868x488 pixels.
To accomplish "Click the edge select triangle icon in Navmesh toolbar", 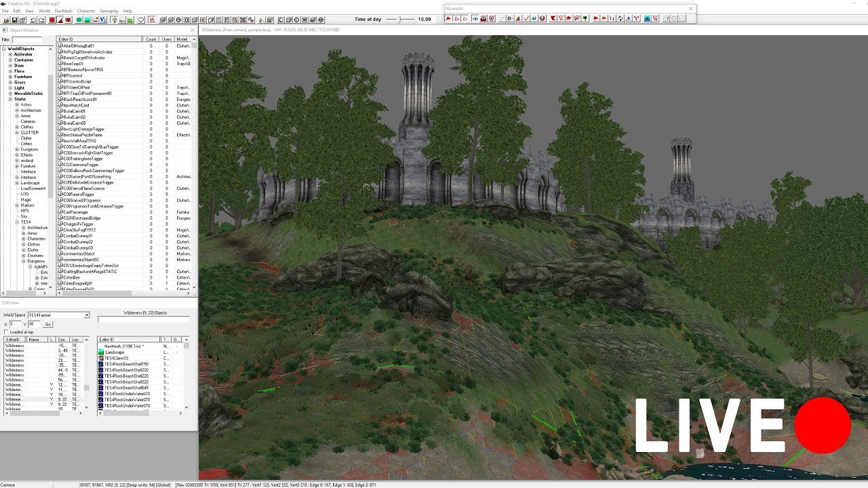I will tap(457, 18).
